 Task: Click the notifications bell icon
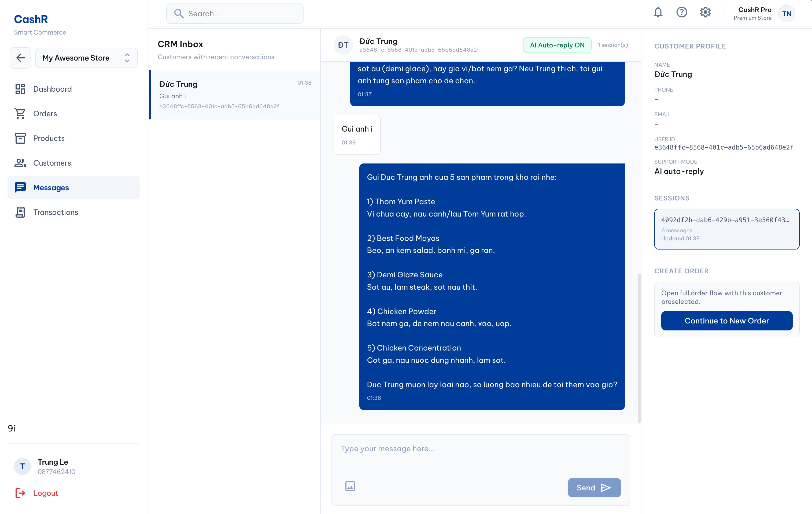click(658, 13)
